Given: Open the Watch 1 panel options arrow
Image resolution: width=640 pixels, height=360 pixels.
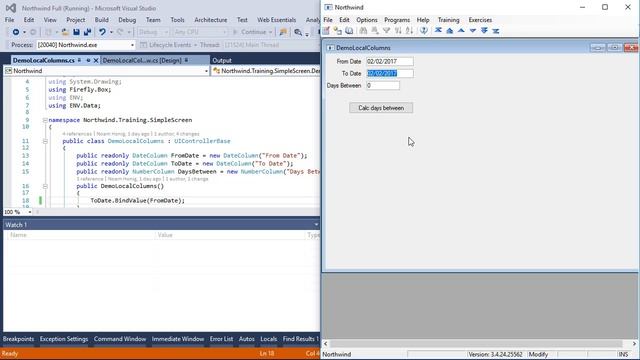Looking at the screenshot, I should pyautogui.click(x=316, y=225).
